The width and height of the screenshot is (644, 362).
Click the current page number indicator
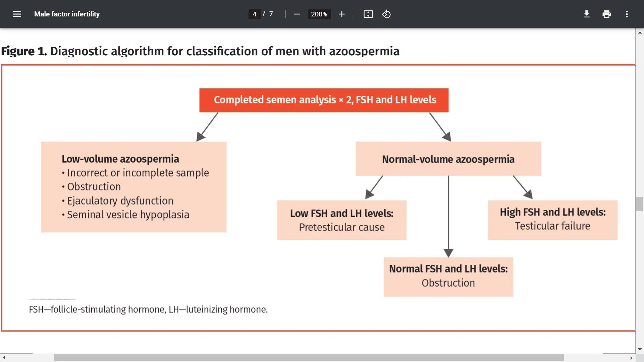(x=254, y=14)
